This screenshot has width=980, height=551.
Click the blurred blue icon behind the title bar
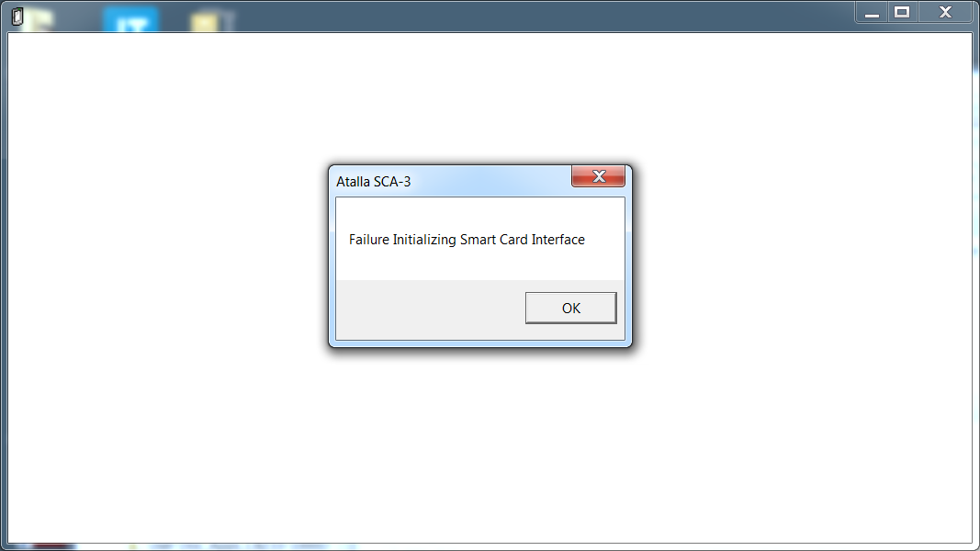[x=130, y=20]
